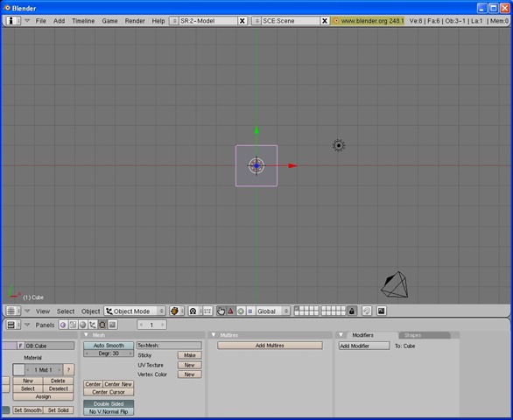The height and width of the screenshot is (420, 513).
Task: Click the Add Modifier button
Action: [364, 346]
